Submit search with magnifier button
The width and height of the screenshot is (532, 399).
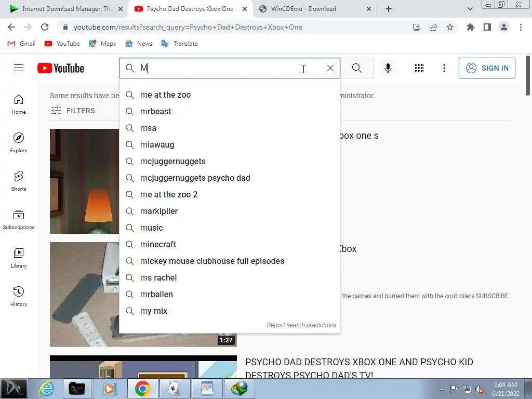pos(356,68)
